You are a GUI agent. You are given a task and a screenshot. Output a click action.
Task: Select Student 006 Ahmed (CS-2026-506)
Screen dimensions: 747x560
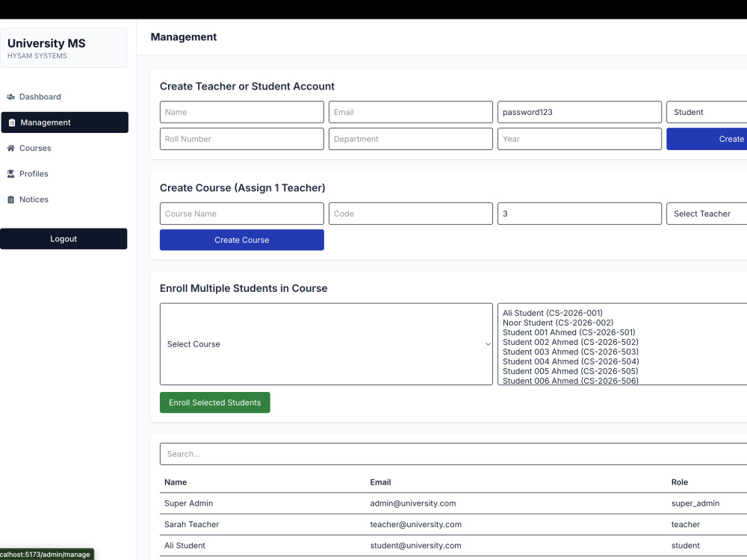coord(571,381)
